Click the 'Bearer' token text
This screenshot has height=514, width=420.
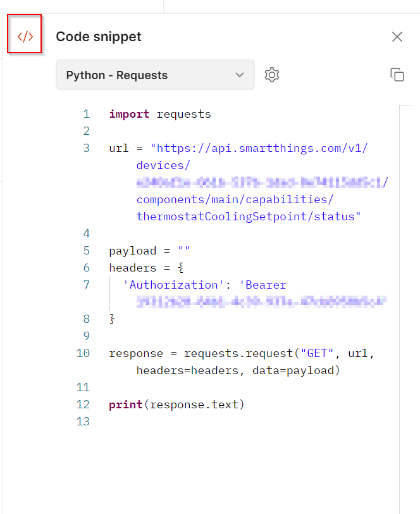coord(262,285)
